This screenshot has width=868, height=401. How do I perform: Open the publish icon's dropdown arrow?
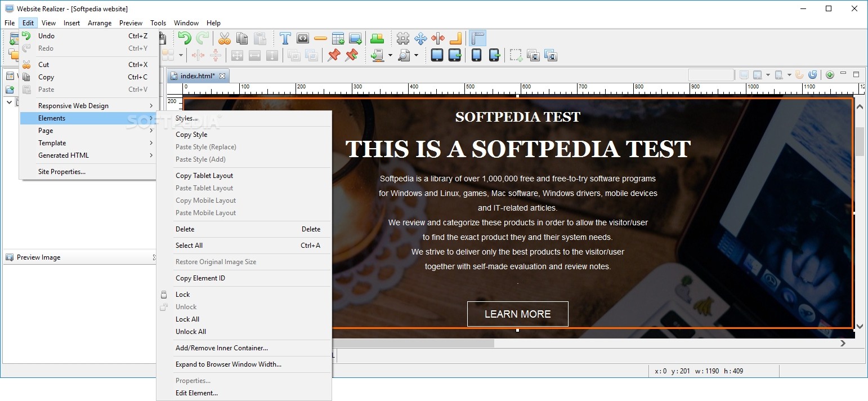click(390, 55)
